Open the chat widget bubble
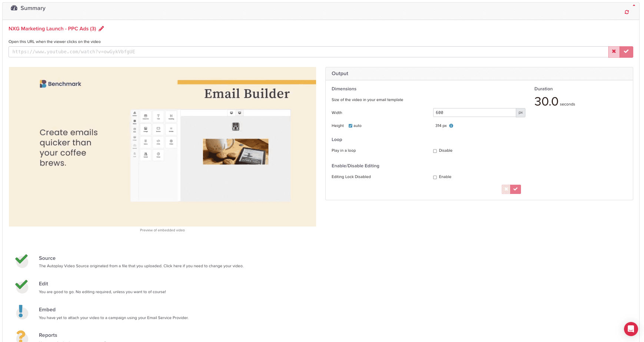 click(x=631, y=329)
